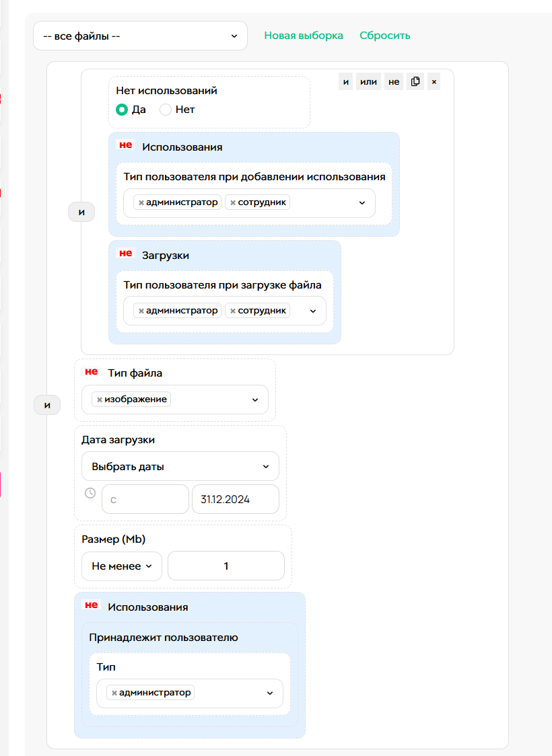Toggle the 'не' badge on Тип файла

[91, 372]
